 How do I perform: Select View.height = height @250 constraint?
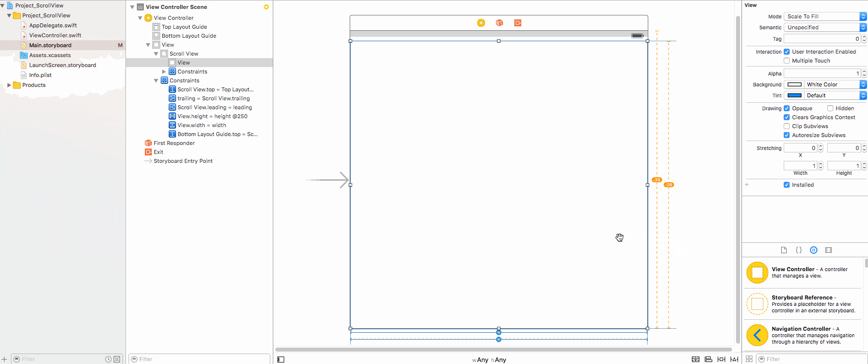(x=212, y=116)
